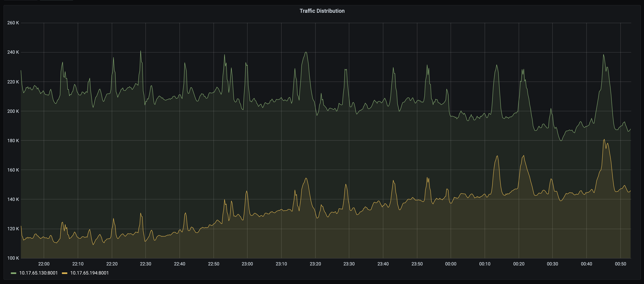This screenshot has height=284, width=644.
Task: Click the 160 K y-axis label
Action: point(13,170)
